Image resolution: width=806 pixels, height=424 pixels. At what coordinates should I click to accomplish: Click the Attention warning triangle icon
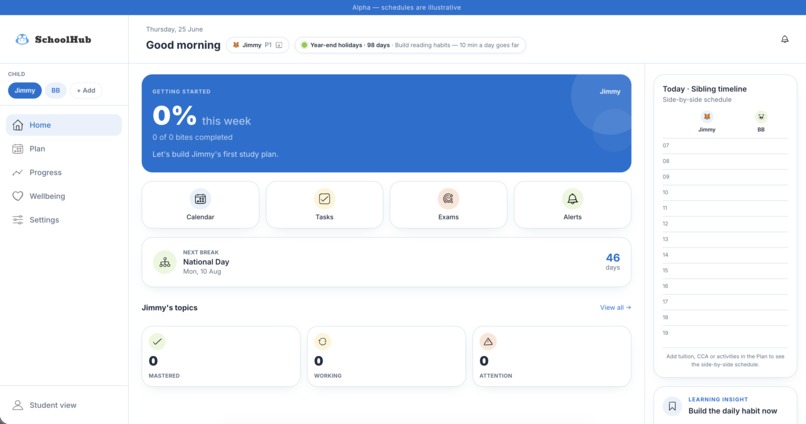[x=488, y=341]
